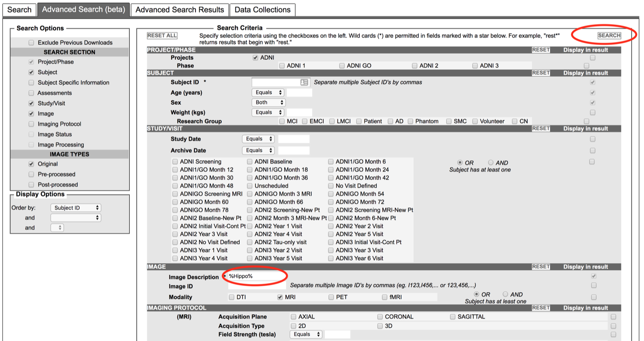
Task: Check ADNI Baseline visit
Action: click(x=250, y=162)
